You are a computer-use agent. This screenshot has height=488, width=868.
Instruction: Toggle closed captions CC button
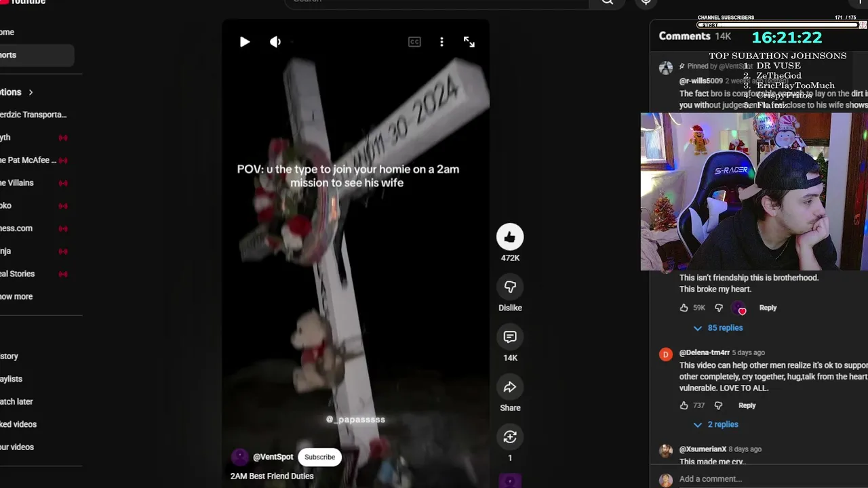[414, 42]
